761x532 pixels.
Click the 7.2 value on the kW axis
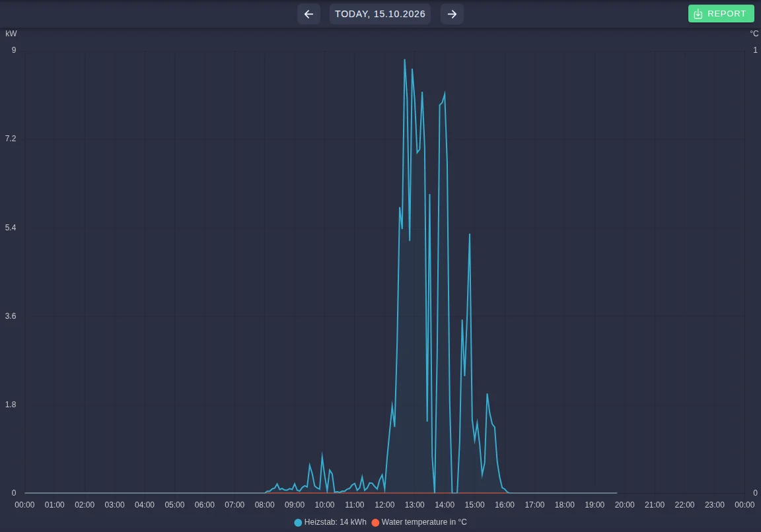[11, 139]
